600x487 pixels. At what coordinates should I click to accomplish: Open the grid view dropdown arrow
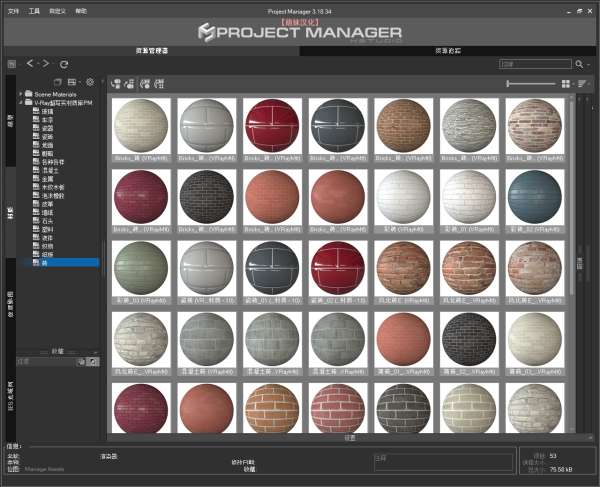[573, 84]
